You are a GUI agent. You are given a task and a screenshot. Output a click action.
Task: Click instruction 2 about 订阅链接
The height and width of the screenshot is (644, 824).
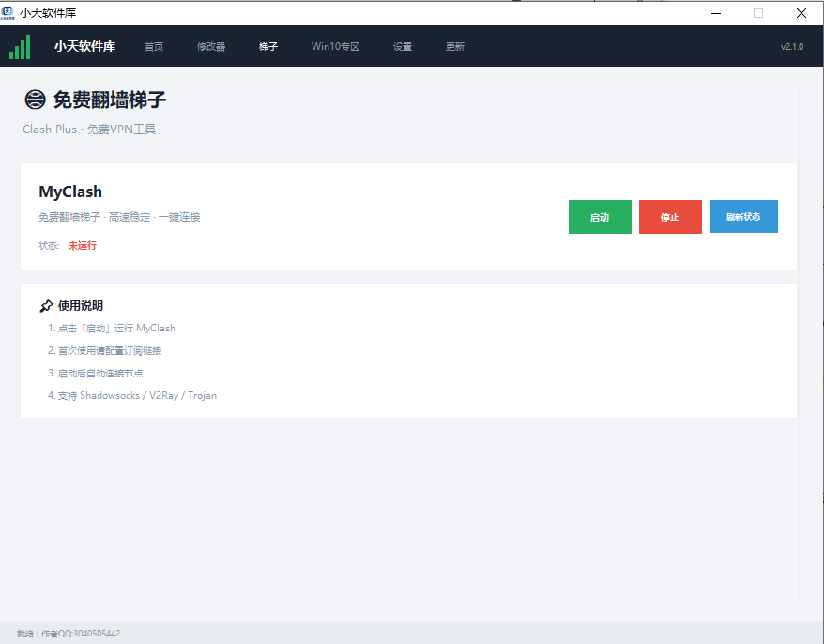tap(104, 351)
